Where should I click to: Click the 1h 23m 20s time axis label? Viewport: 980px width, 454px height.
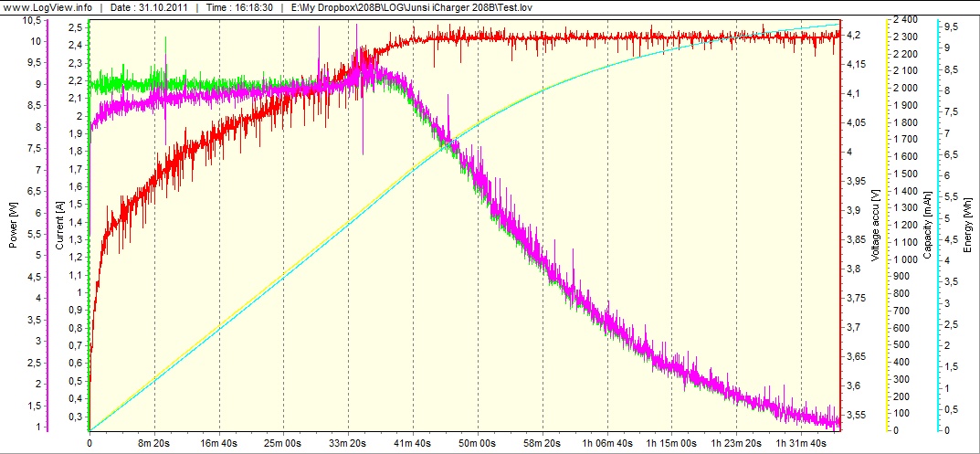[737, 443]
